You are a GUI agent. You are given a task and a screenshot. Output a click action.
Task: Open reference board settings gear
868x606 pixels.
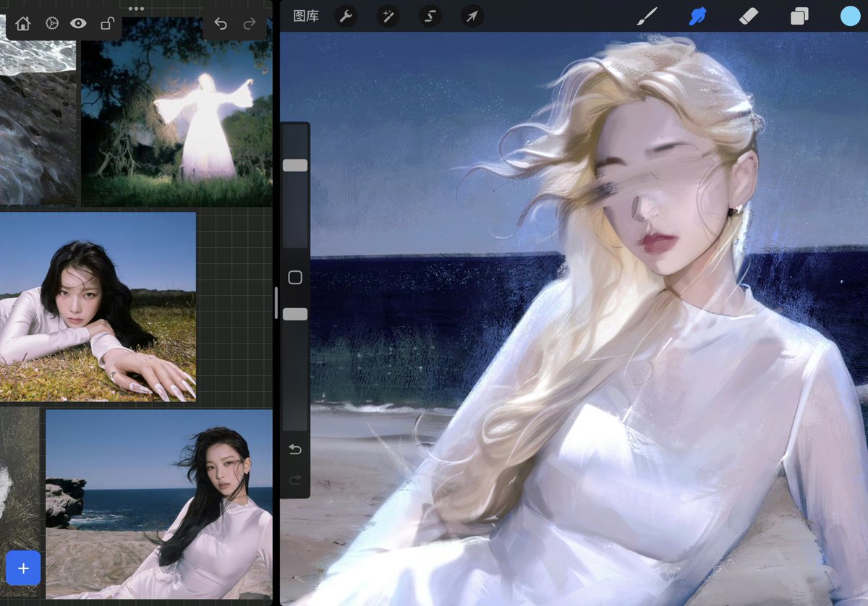51,24
